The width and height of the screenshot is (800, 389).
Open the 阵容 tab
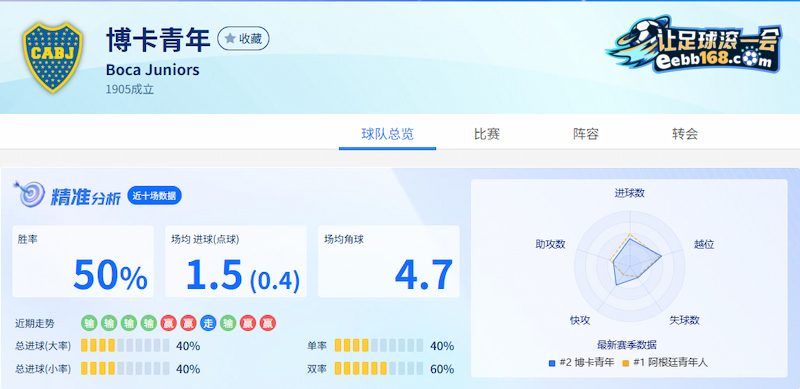click(x=586, y=134)
